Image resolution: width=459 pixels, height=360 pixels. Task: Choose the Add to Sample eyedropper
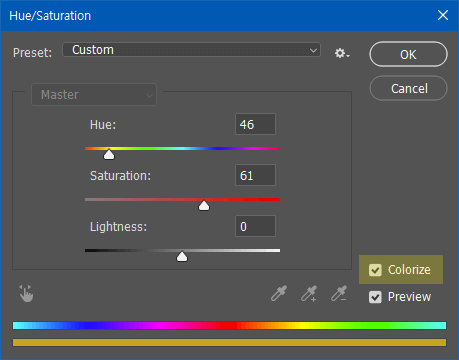309,293
